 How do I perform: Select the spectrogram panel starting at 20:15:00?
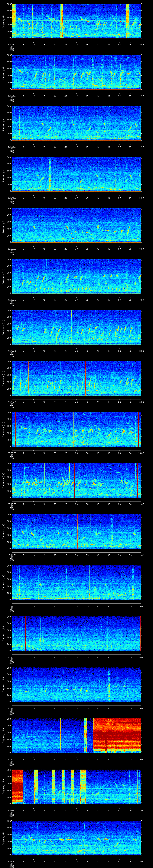76,735
